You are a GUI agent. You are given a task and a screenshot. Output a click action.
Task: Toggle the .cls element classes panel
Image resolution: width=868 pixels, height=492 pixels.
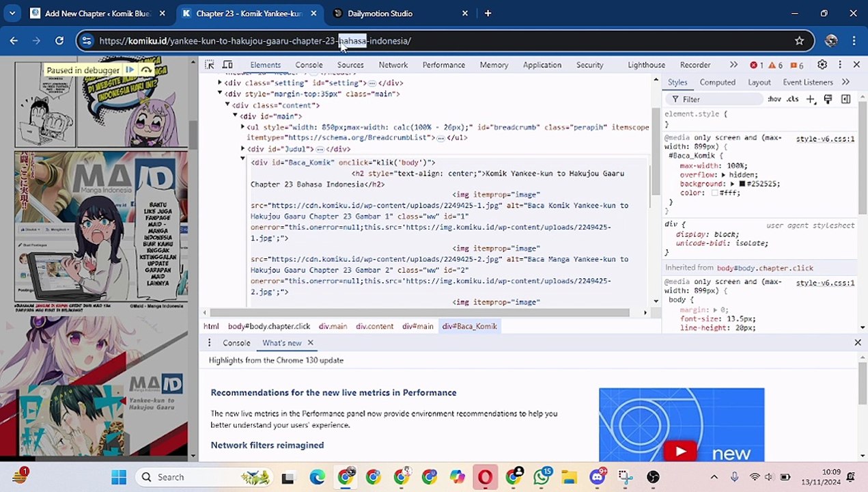point(792,99)
